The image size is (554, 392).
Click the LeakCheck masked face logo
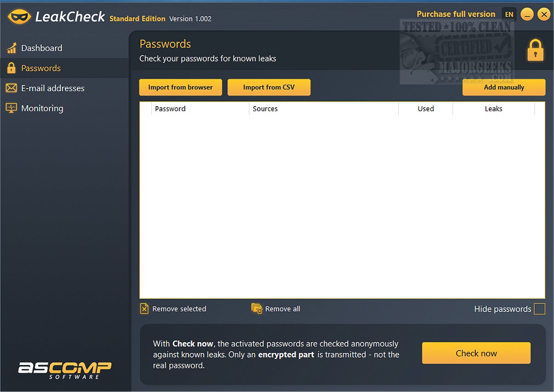click(19, 17)
